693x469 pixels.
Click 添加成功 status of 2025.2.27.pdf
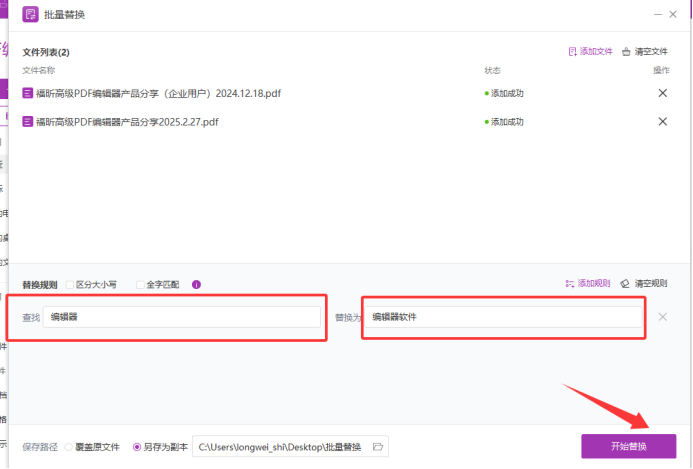coord(504,122)
